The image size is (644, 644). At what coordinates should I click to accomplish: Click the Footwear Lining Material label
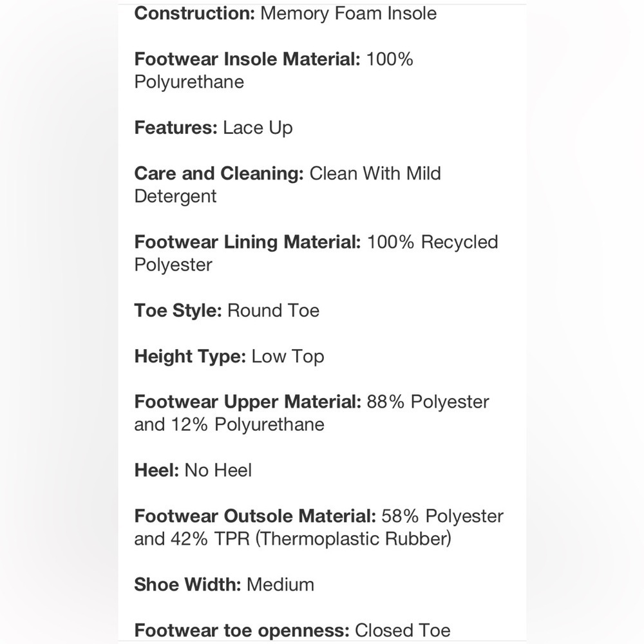tap(247, 242)
